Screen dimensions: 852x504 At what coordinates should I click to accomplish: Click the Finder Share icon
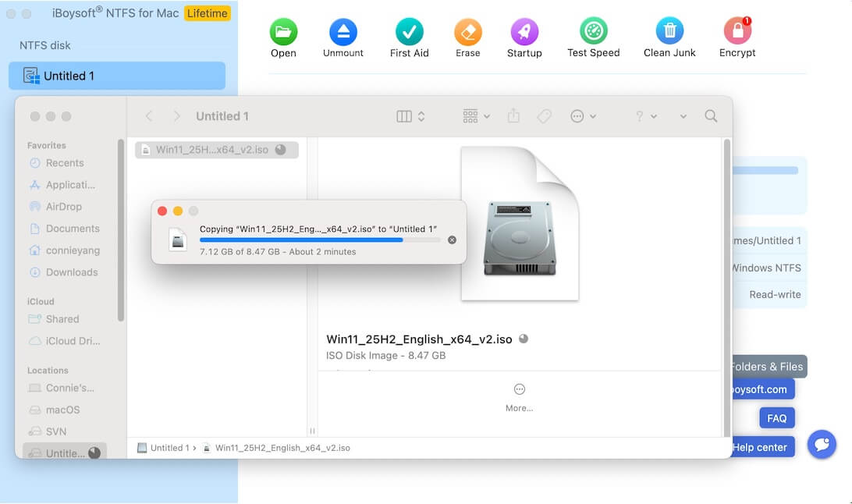pyautogui.click(x=513, y=115)
